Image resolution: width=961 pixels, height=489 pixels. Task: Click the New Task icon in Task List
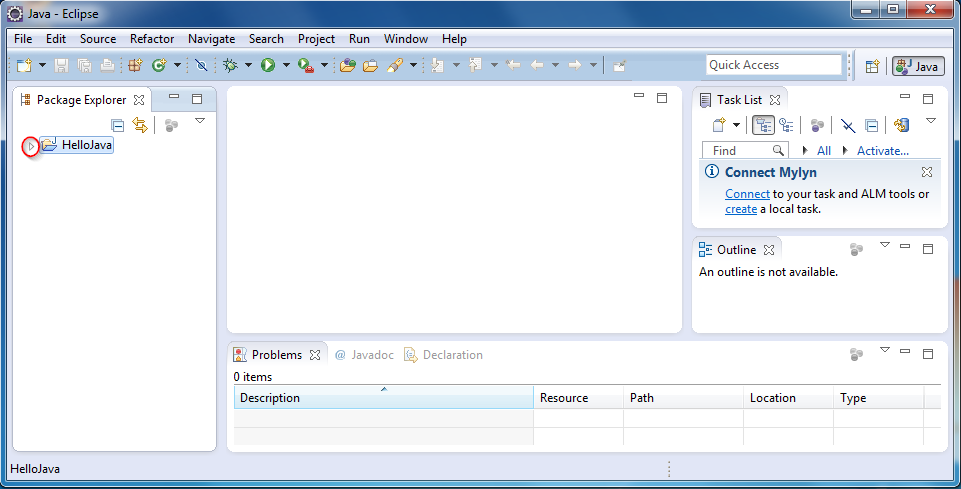tap(718, 125)
